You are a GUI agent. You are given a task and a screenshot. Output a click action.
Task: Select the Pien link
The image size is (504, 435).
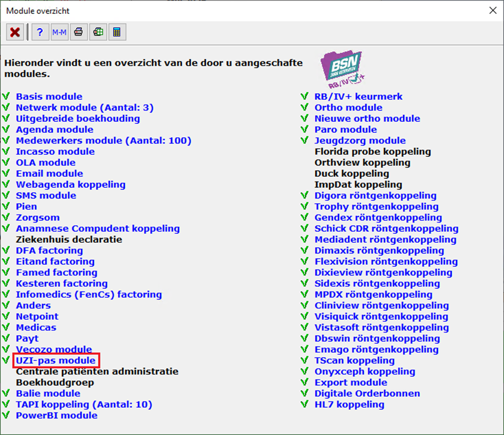click(x=26, y=207)
